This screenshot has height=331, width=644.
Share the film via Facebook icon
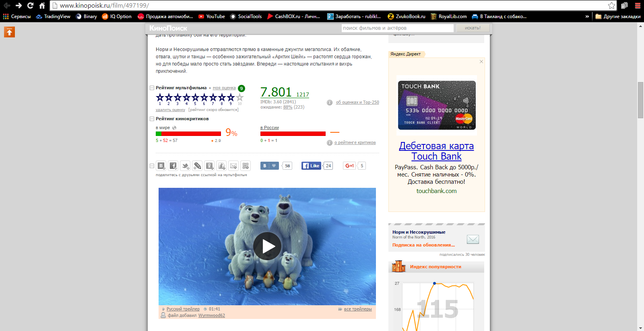click(x=173, y=166)
